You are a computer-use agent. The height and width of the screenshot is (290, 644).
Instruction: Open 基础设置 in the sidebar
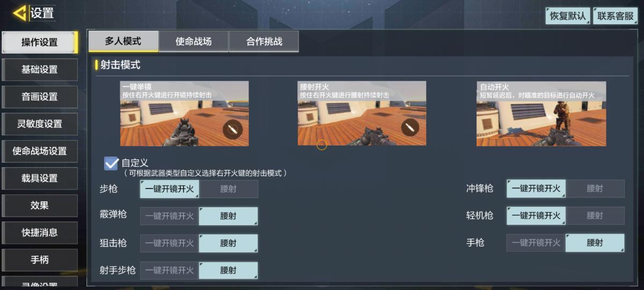pos(40,69)
